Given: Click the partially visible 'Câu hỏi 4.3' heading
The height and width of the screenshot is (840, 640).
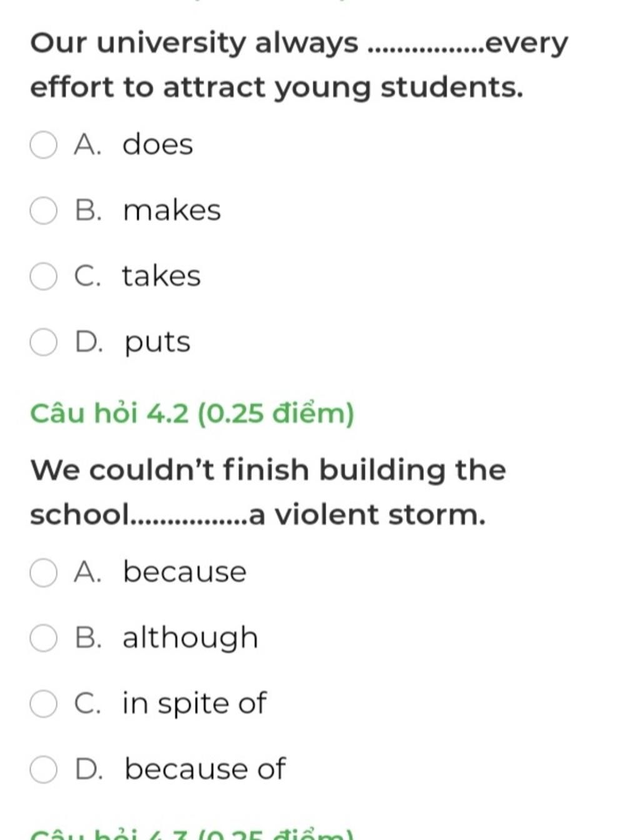Looking at the screenshot, I should [x=192, y=833].
